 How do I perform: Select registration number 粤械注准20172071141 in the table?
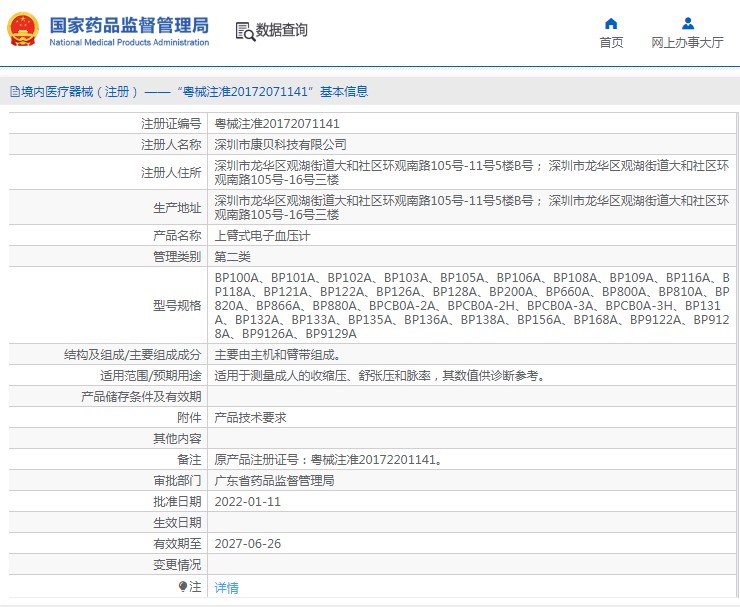tap(277, 124)
